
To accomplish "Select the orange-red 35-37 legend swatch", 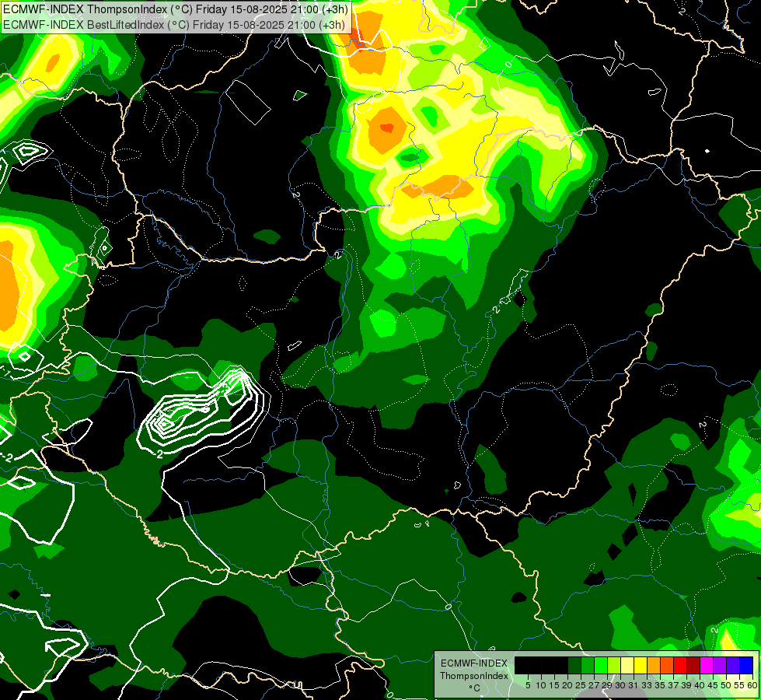I will [667, 665].
